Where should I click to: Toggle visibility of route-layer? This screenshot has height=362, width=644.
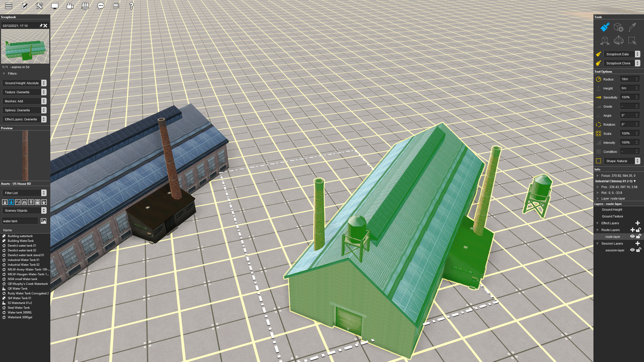tap(632, 236)
